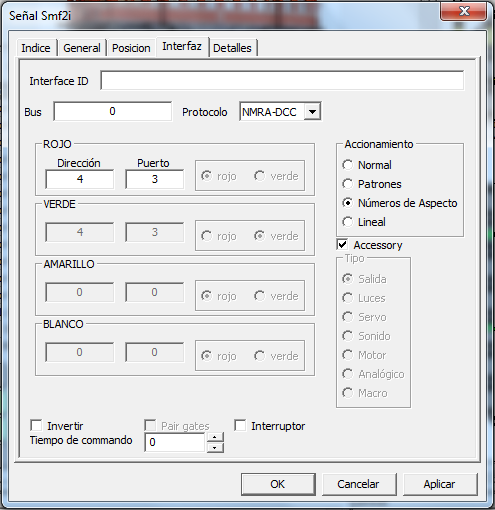
Task: Click the AMARILLO port field
Action: point(154,292)
